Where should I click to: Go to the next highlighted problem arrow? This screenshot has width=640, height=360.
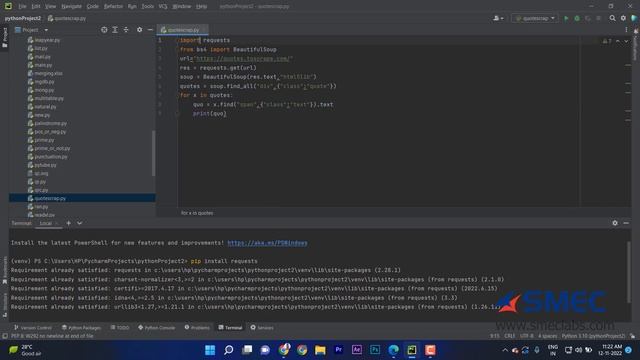(x=626, y=41)
